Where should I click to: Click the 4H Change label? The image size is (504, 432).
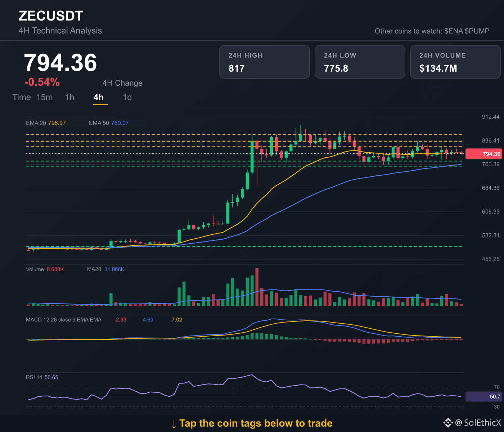(x=122, y=83)
